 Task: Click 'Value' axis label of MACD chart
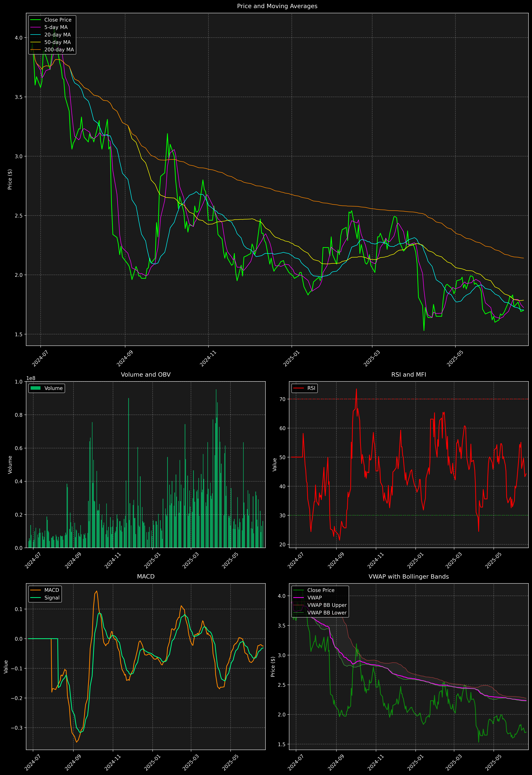[6, 667]
